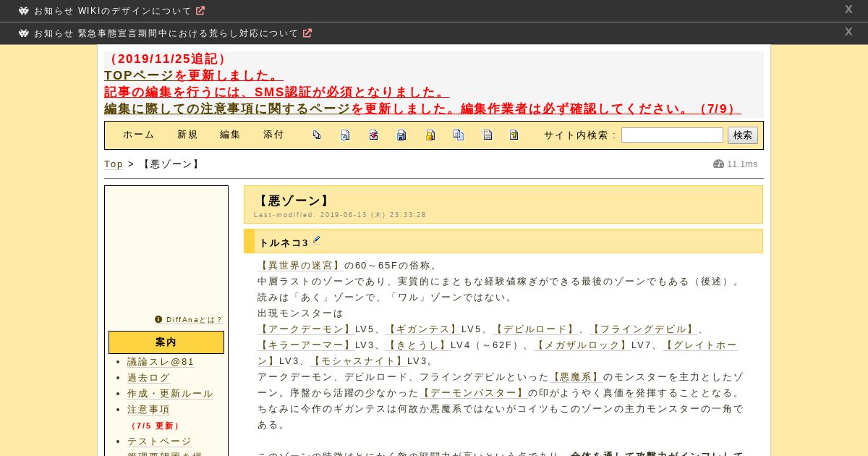Click the speedometer icon beside 11.1ms
Image resolution: width=868 pixels, height=456 pixels.
click(718, 164)
